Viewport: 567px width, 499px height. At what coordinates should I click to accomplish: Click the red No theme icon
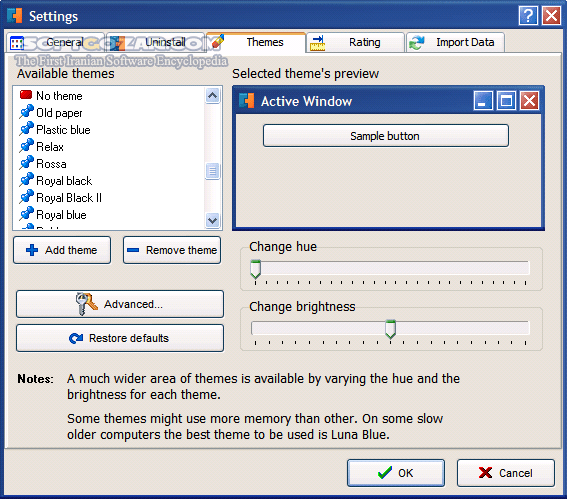(x=26, y=95)
